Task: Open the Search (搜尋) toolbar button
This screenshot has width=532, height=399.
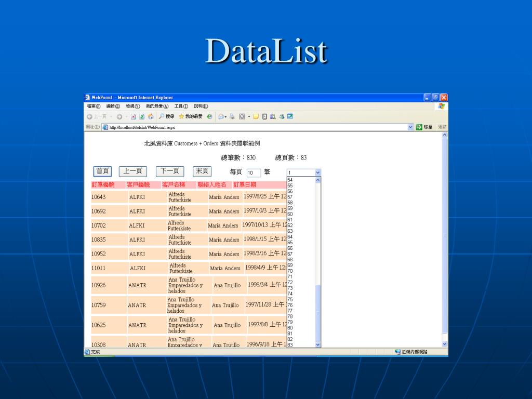Action: [x=167, y=116]
